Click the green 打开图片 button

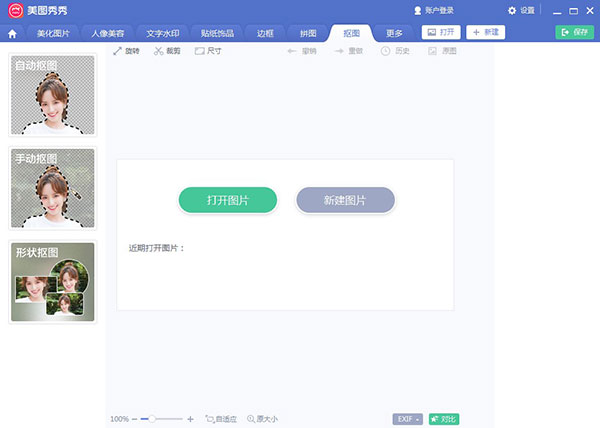pyautogui.click(x=228, y=200)
